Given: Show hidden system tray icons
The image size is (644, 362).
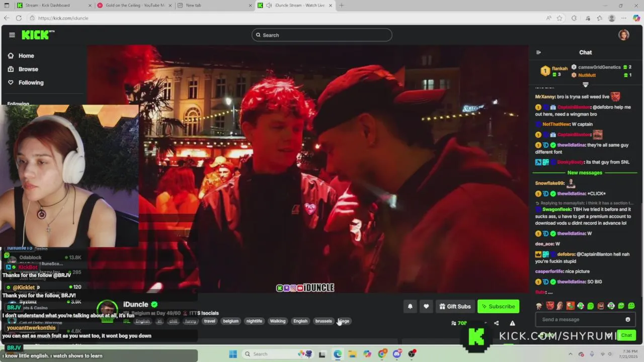Looking at the screenshot, I should (570, 354).
